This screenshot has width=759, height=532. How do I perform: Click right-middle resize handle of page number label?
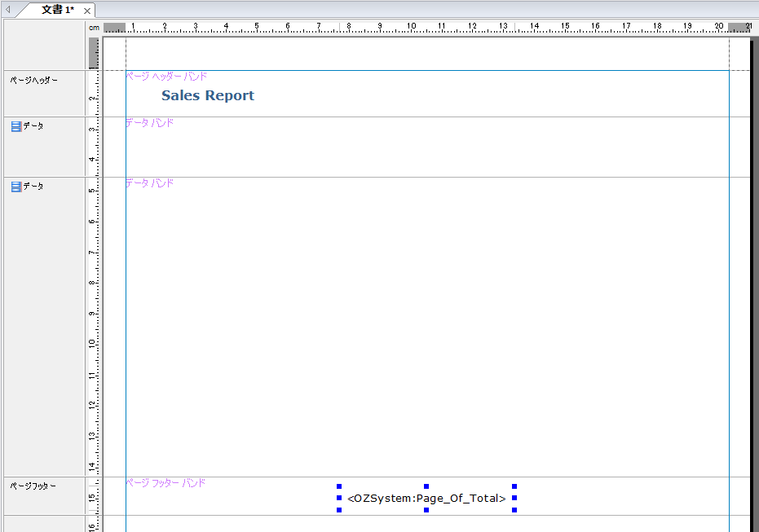(x=514, y=498)
